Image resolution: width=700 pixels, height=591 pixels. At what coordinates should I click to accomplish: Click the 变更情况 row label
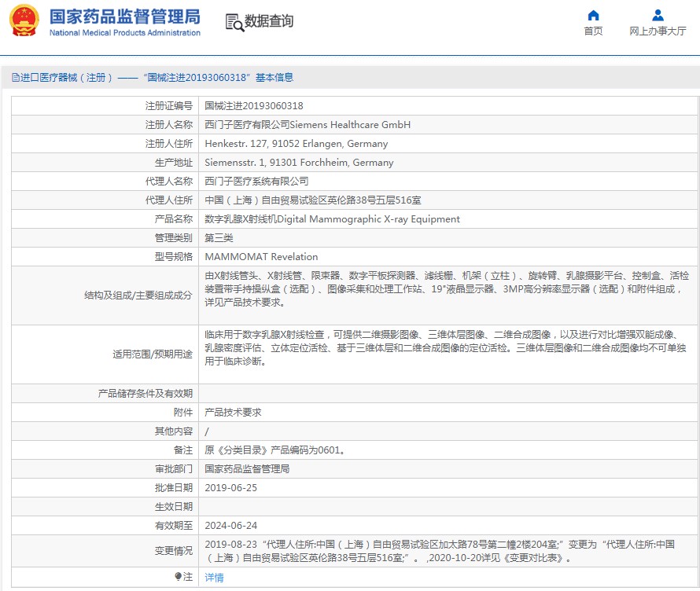pyautogui.click(x=174, y=551)
